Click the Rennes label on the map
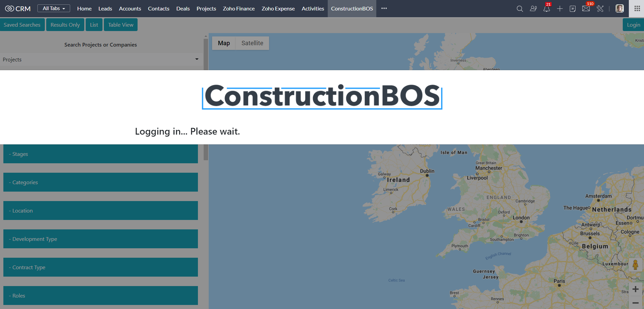Screen dimensions: 644x309 (497, 299)
